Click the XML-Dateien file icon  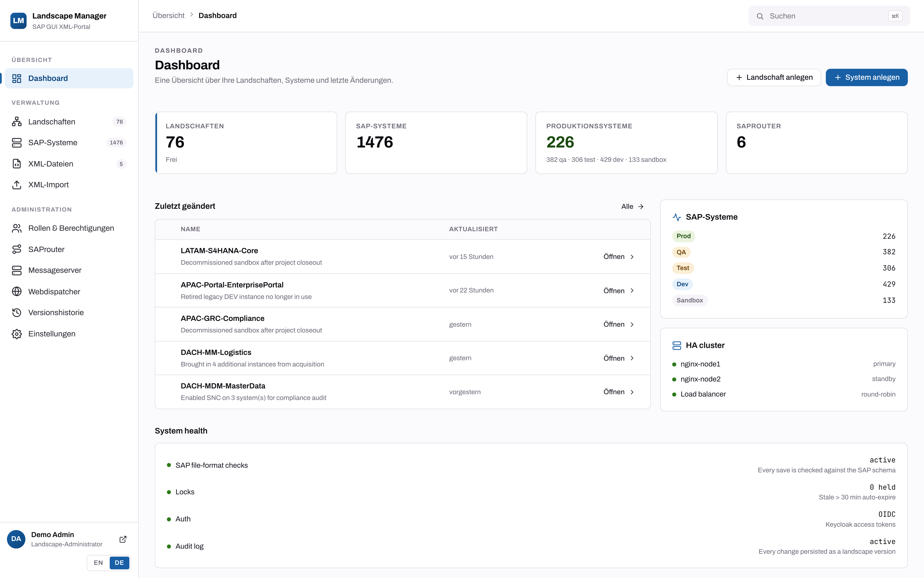(17, 164)
